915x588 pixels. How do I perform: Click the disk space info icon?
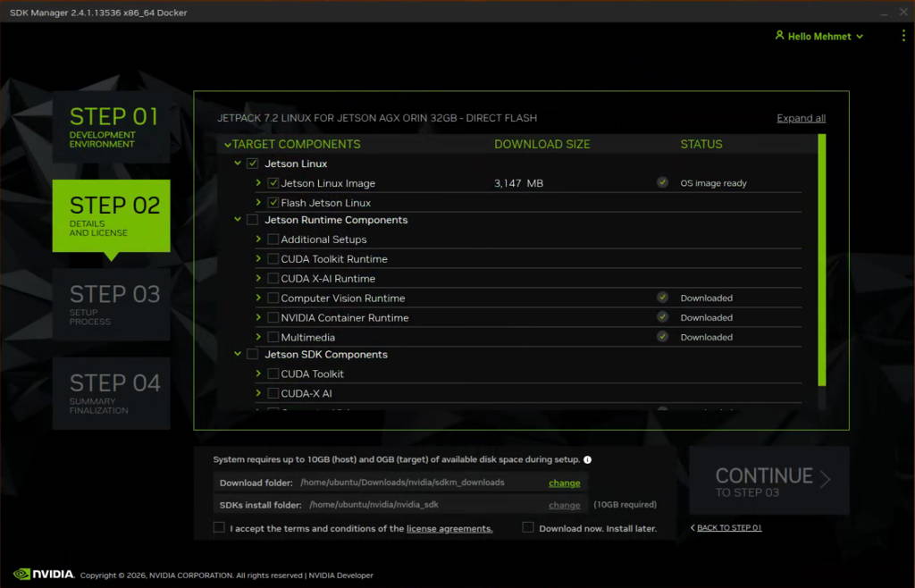[588, 459]
